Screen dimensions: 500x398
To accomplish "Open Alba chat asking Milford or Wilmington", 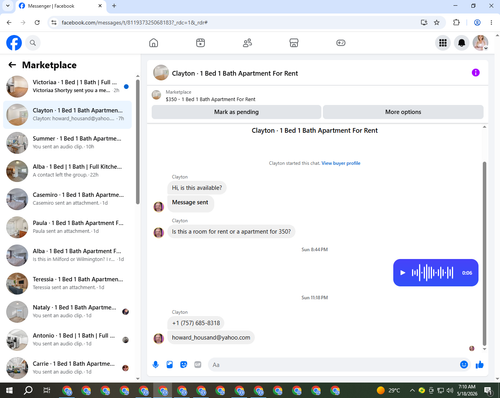I will coord(67,255).
